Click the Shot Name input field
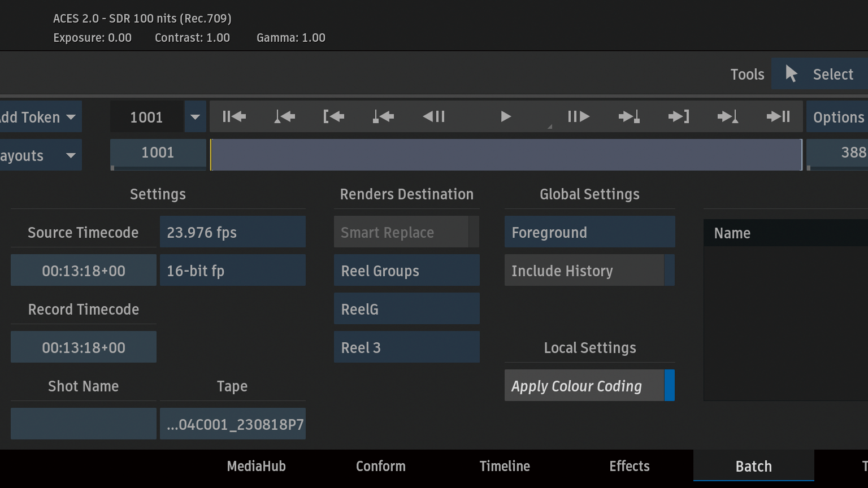Screen dimensions: 868x488 (83, 424)
